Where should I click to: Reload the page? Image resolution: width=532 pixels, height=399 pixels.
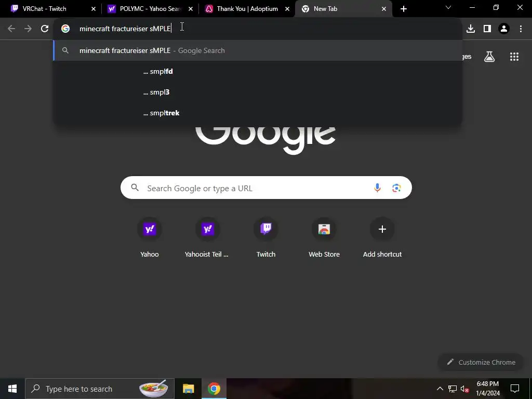click(45, 29)
